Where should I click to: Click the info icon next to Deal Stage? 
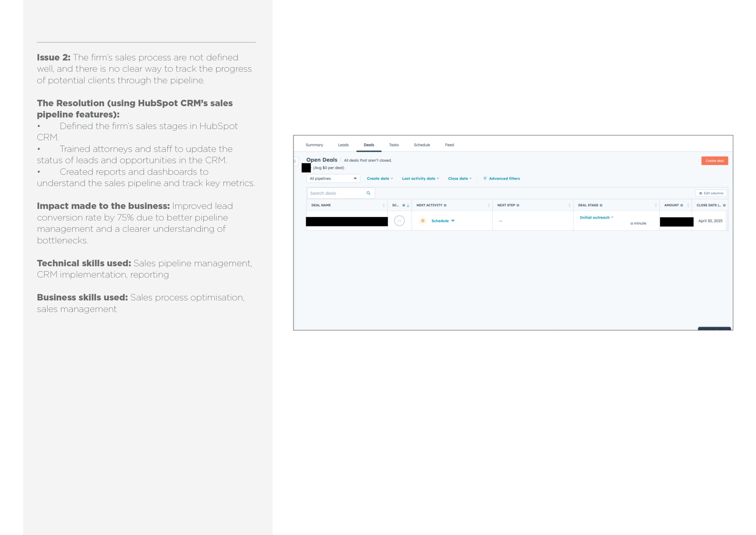tap(601, 206)
